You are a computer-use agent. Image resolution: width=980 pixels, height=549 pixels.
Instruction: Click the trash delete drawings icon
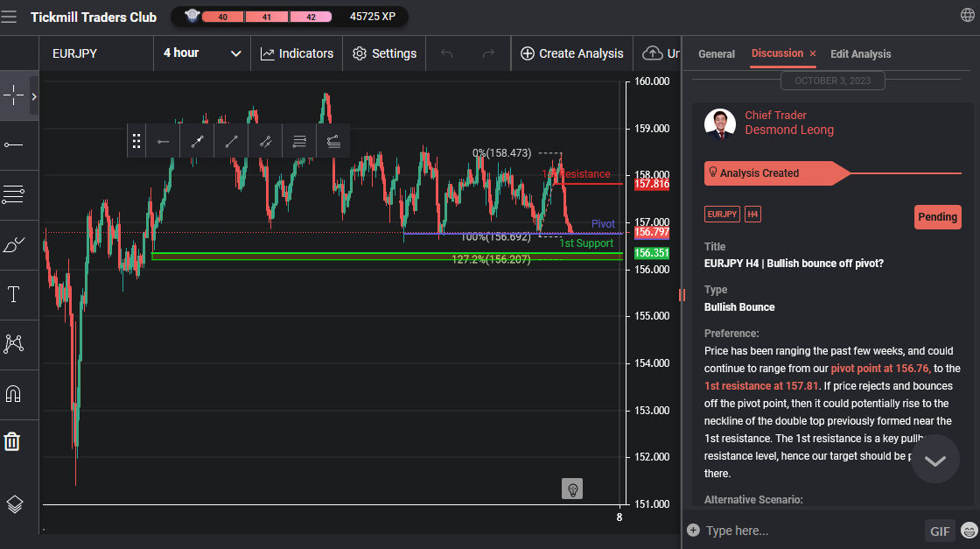(12, 441)
